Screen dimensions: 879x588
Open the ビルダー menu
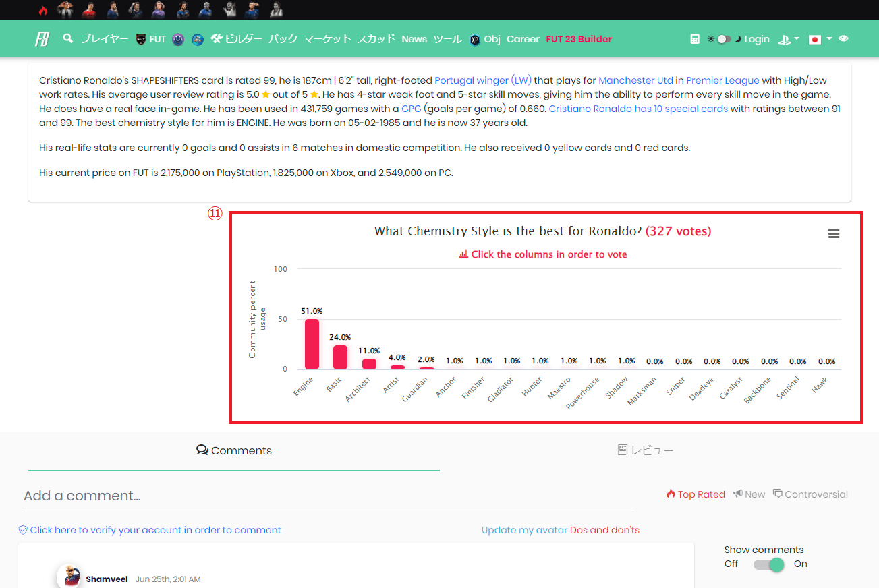tap(236, 39)
